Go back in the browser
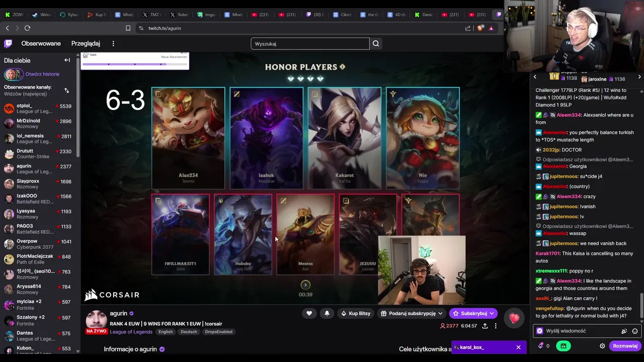The image size is (644, 362). click(x=7, y=28)
